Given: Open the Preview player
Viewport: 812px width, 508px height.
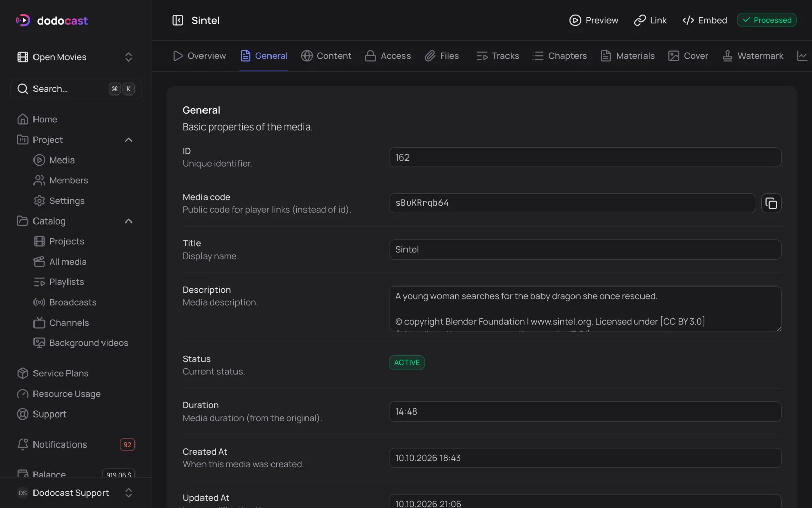Looking at the screenshot, I should (594, 20).
